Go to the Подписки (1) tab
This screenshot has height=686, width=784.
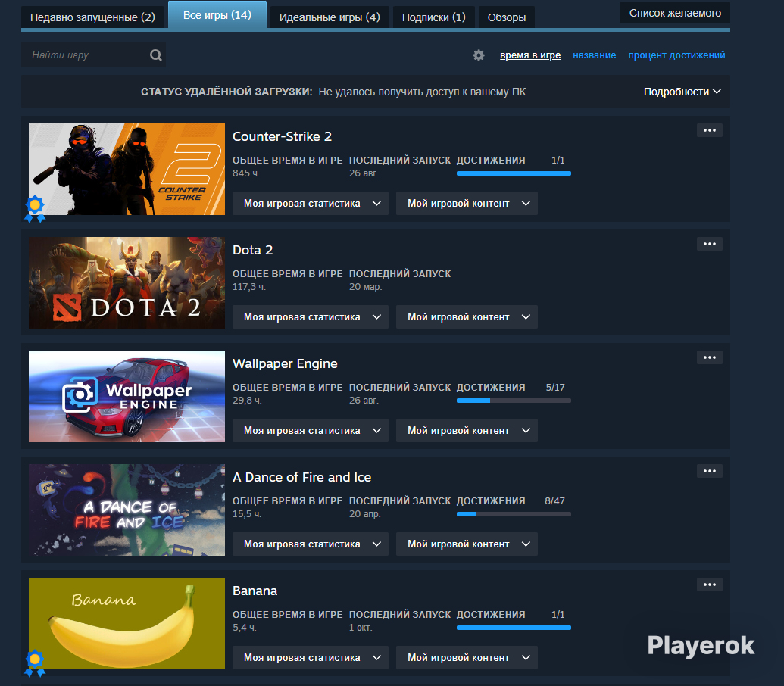[433, 17]
